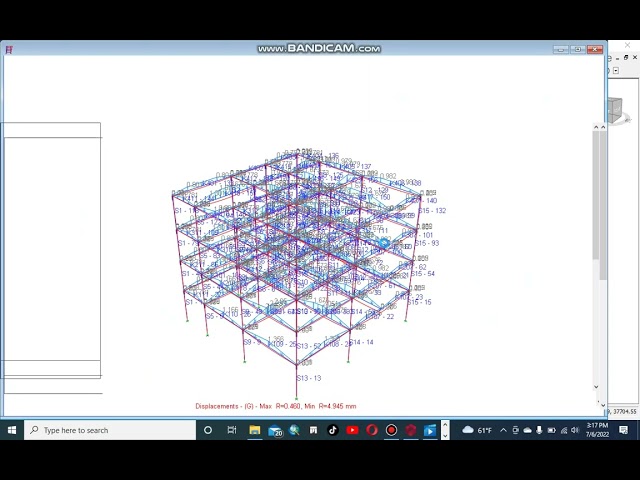Click the view cube in the background window

615,110
